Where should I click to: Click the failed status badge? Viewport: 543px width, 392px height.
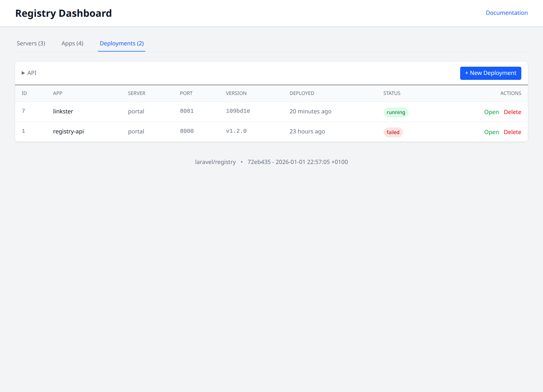point(393,132)
